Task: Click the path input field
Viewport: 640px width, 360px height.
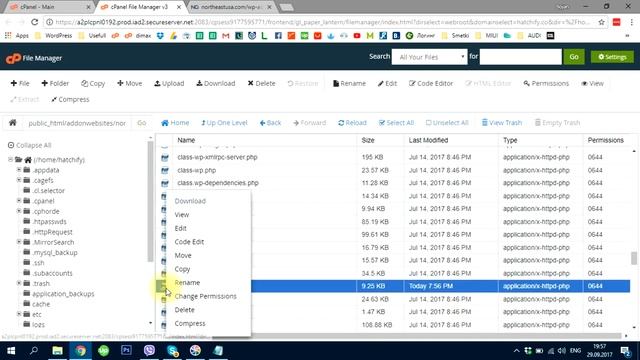Action: pyautogui.click(x=77, y=123)
